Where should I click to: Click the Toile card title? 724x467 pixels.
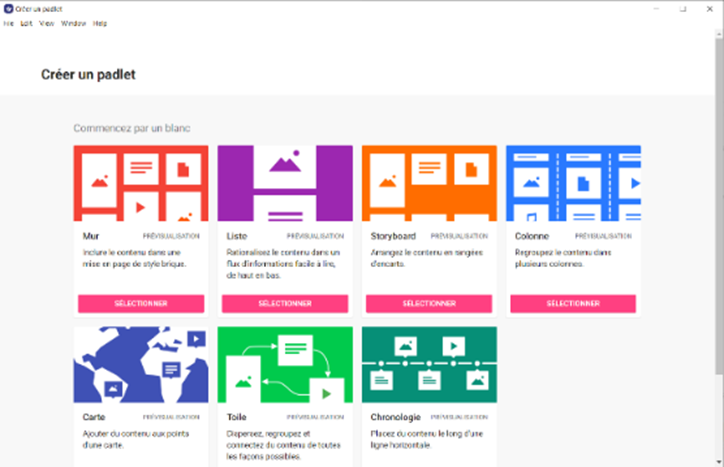236,417
